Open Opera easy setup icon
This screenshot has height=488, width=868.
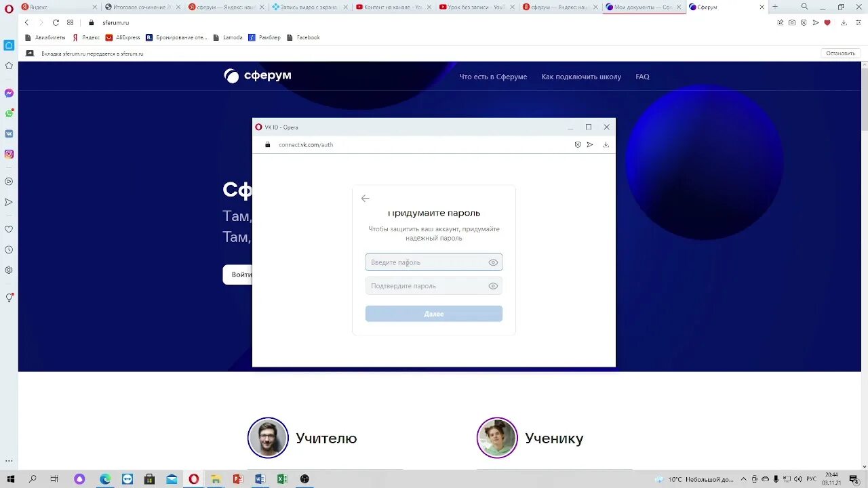(x=859, y=22)
